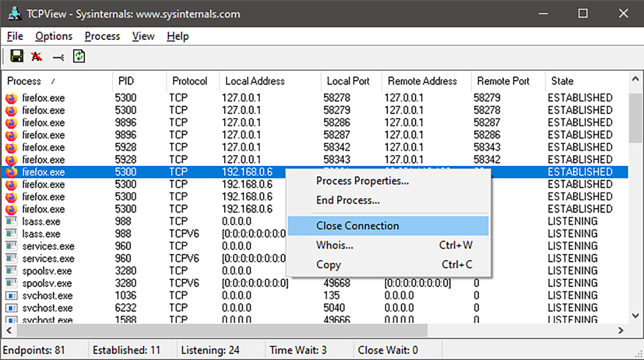This screenshot has width=644, height=360.
Task: Click the services.exe icon in the TCP row
Action: pos(11,246)
